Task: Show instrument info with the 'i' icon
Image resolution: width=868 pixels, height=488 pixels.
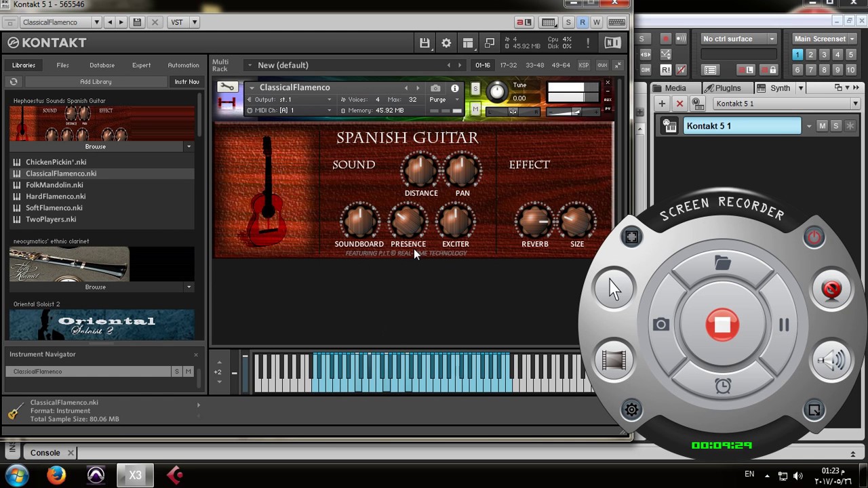Action: [455, 88]
